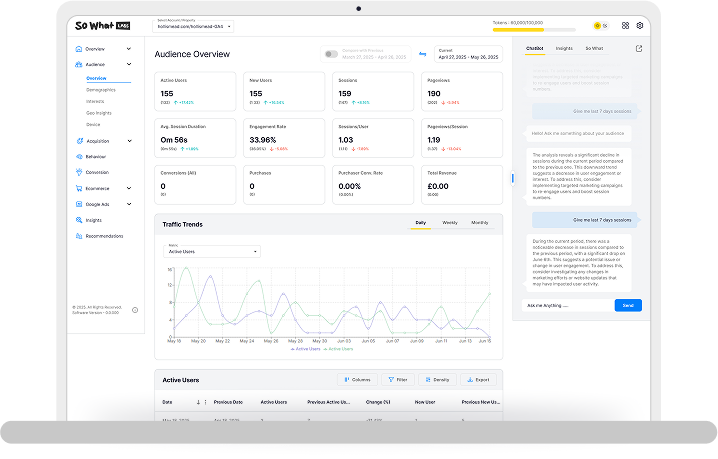Switch traffic trends to Monthly view
718x459 pixels.
pyautogui.click(x=480, y=222)
